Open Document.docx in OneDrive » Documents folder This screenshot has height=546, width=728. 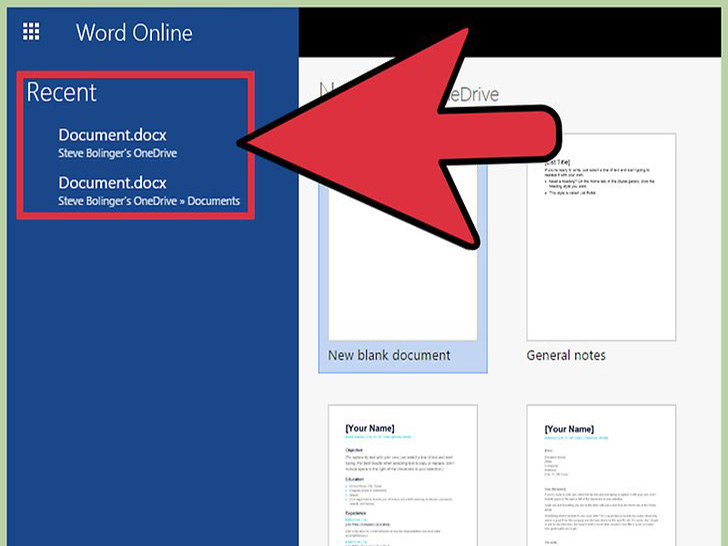point(149,191)
